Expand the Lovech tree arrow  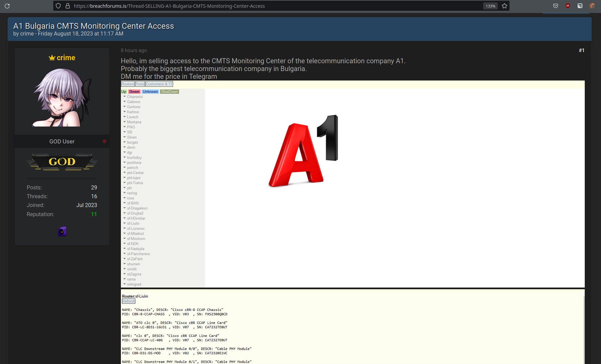124,117
